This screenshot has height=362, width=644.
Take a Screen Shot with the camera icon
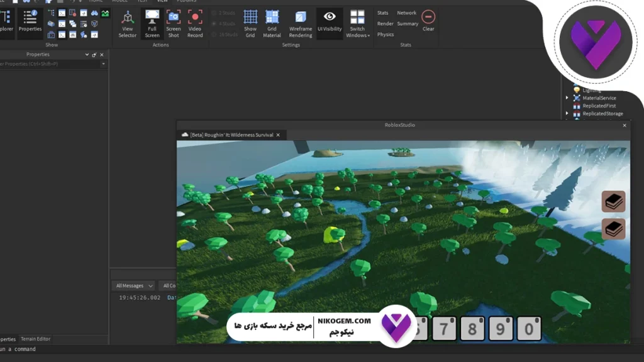click(x=174, y=17)
